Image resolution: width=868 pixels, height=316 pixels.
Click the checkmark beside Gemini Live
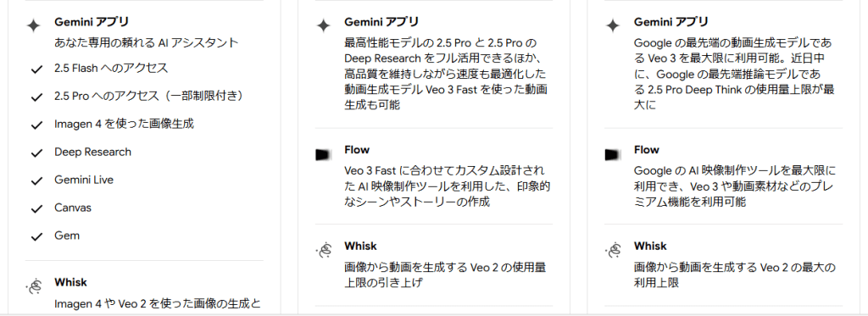coord(36,181)
